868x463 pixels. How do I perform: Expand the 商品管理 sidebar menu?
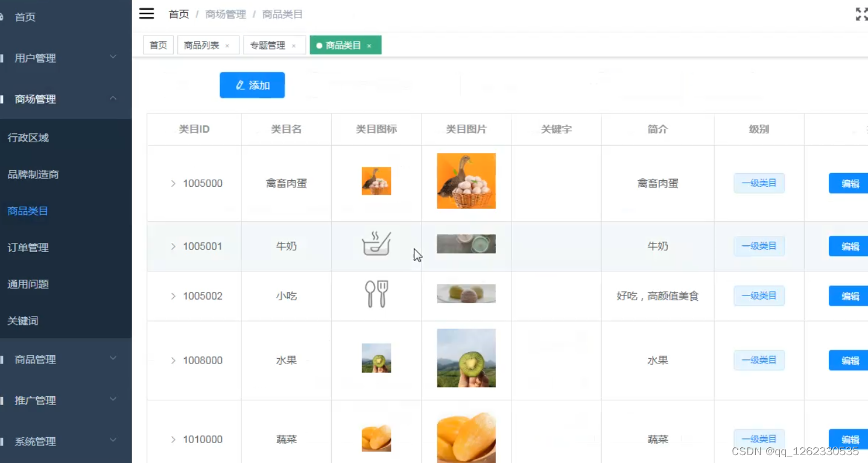pos(36,359)
